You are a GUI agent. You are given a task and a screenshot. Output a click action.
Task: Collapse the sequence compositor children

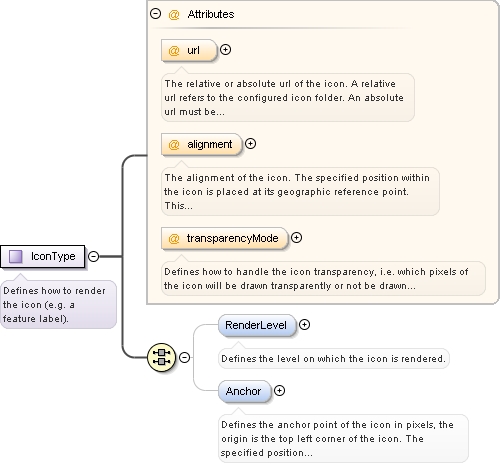[x=184, y=357]
